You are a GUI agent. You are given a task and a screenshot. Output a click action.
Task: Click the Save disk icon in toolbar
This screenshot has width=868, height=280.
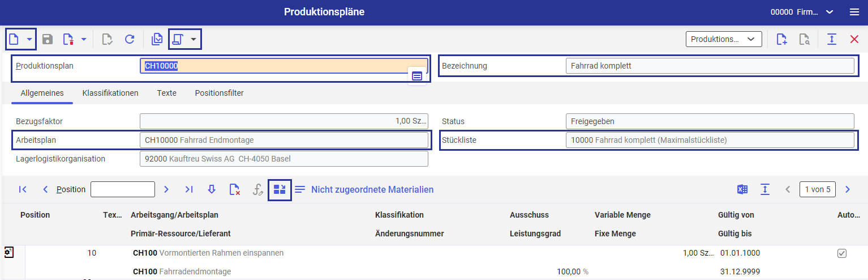pyautogui.click(x=48, y=39)
